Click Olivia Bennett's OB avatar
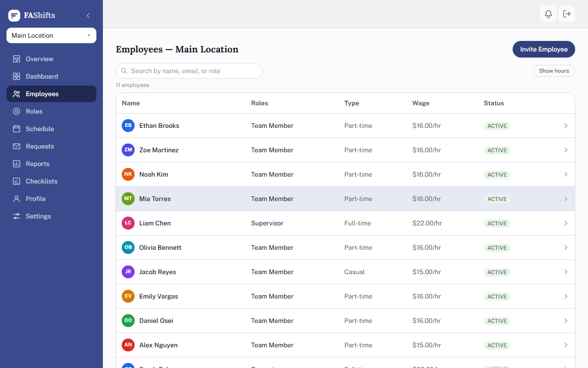The image size is (588, 368). coord(128,247)
